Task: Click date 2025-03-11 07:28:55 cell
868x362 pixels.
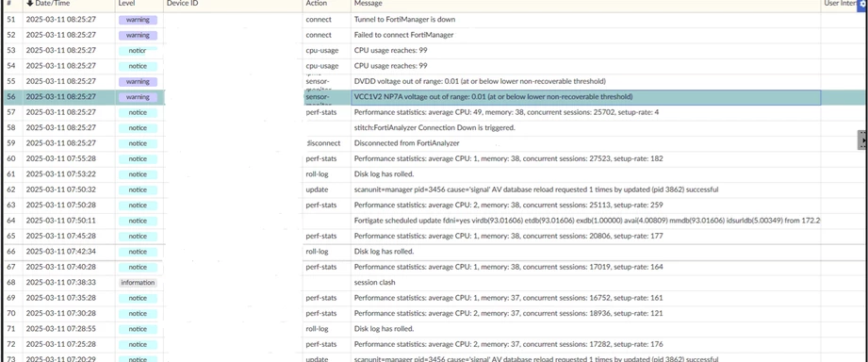Action: (61, 329)
